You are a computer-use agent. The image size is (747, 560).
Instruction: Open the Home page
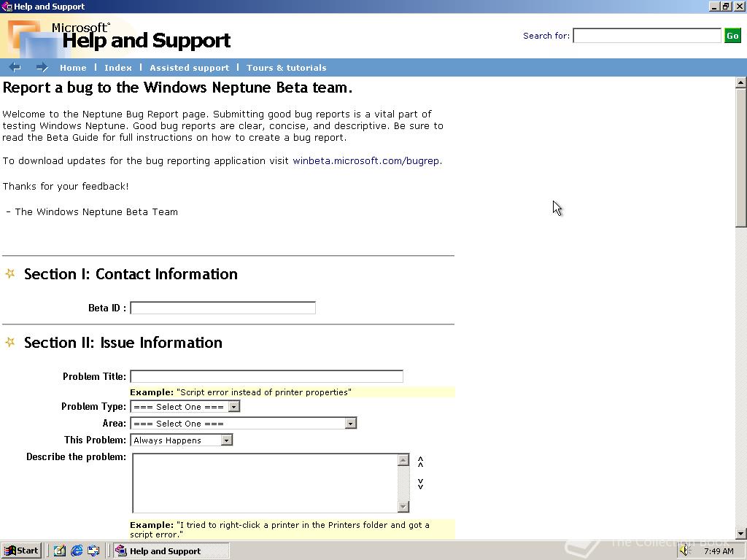pyautogui.click(x=73, y=68)
